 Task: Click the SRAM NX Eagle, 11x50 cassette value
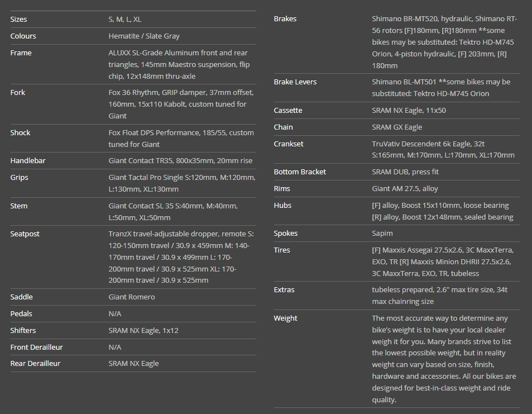click(x=409, y=111)
